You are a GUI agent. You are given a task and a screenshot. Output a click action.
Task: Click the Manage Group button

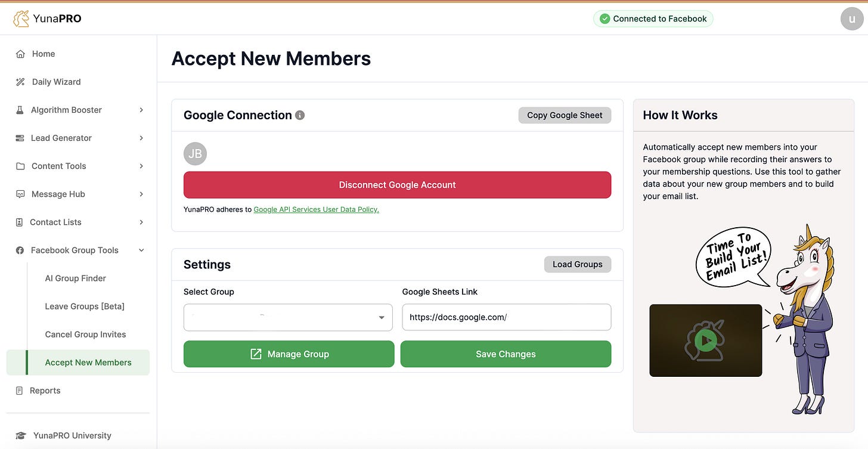pyautogui.click(x=289, y=354)
